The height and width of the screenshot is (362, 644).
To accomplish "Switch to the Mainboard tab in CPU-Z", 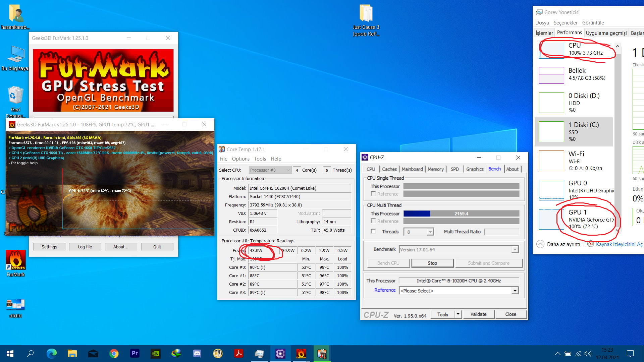I will tap(412, 169).
